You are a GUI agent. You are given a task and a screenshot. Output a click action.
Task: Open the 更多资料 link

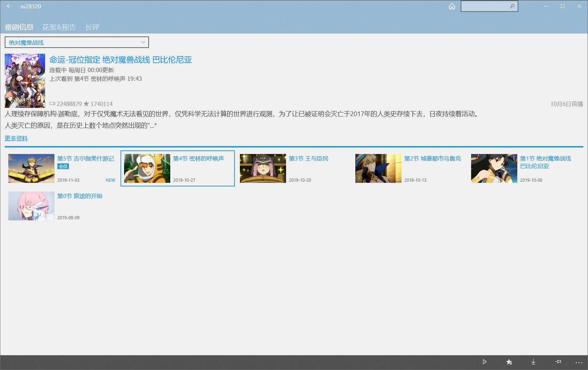click(16, 138)
